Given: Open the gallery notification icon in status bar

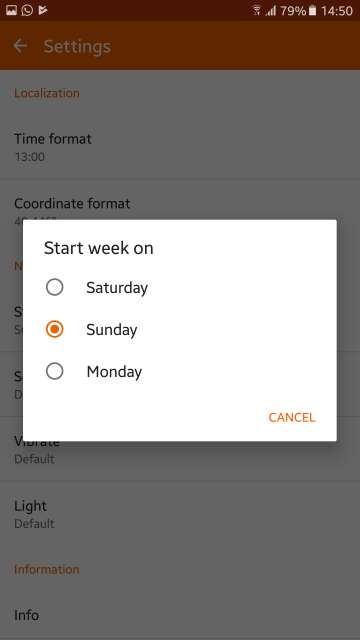Looking at the screenshot, I should click(x=11, y=10).
